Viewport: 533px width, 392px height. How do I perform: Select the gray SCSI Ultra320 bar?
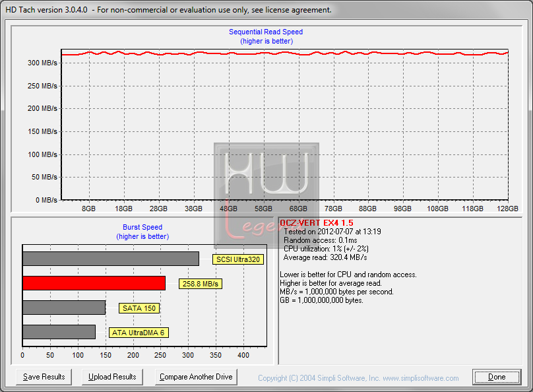coord(110,259)
